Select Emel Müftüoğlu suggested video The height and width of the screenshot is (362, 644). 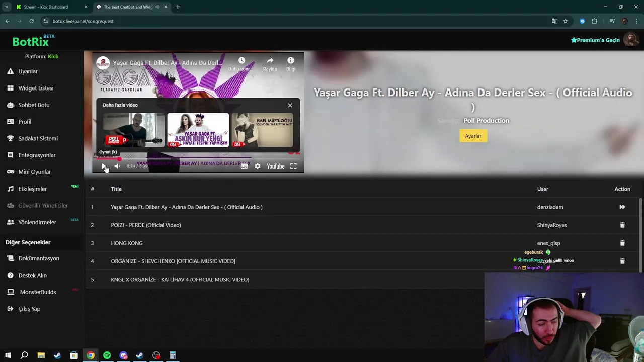pyautogui.click(x=262, y=130)
